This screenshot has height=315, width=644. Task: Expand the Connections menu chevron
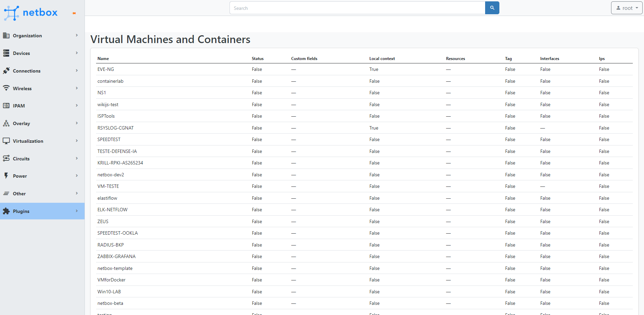tap(77, 71)
